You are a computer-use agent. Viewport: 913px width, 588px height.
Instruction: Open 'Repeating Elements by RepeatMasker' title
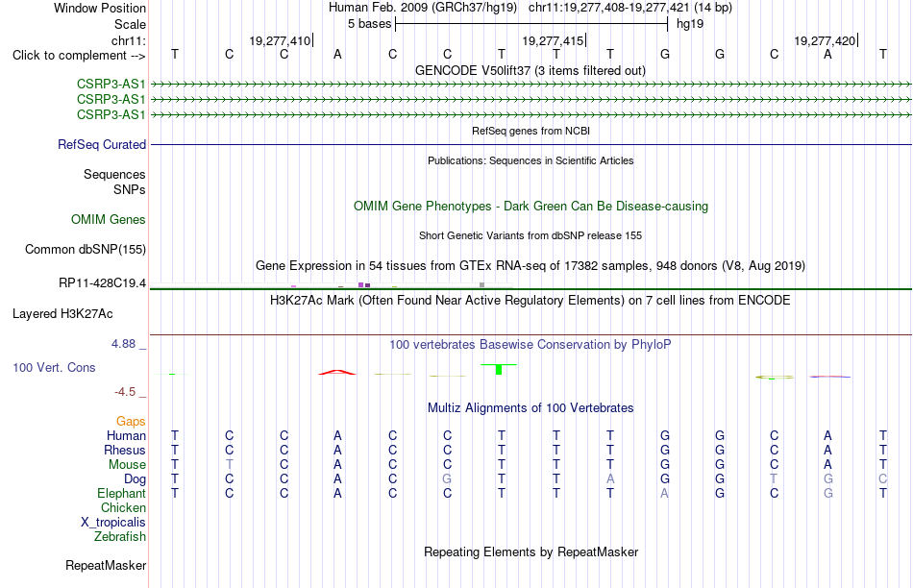(x=531, y=551)
